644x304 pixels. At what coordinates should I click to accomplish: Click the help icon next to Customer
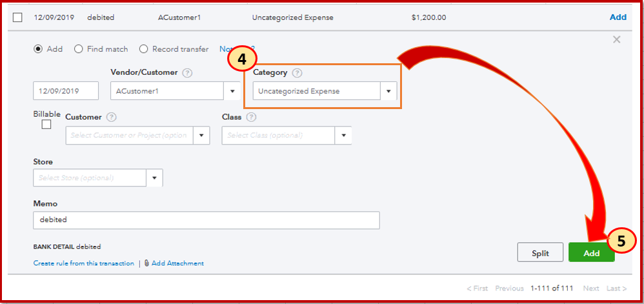click(111, 117)
